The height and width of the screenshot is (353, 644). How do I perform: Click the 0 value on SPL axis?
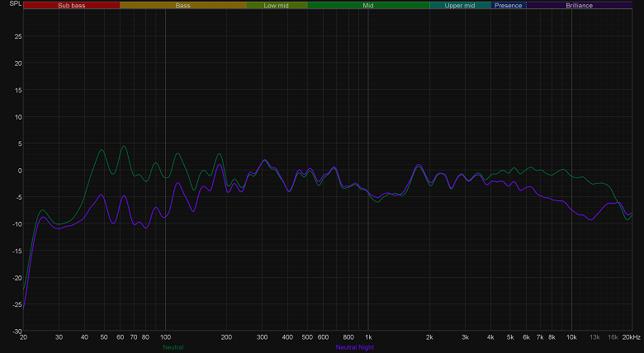tap(20, 171)
